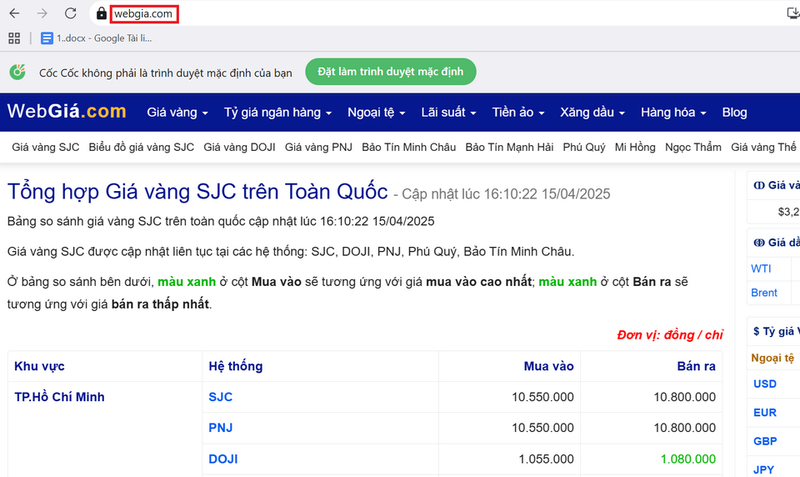The height and width of the screenshot is (477, 800).
Task: Open the EUR exchange rate link
Action: 765,413
